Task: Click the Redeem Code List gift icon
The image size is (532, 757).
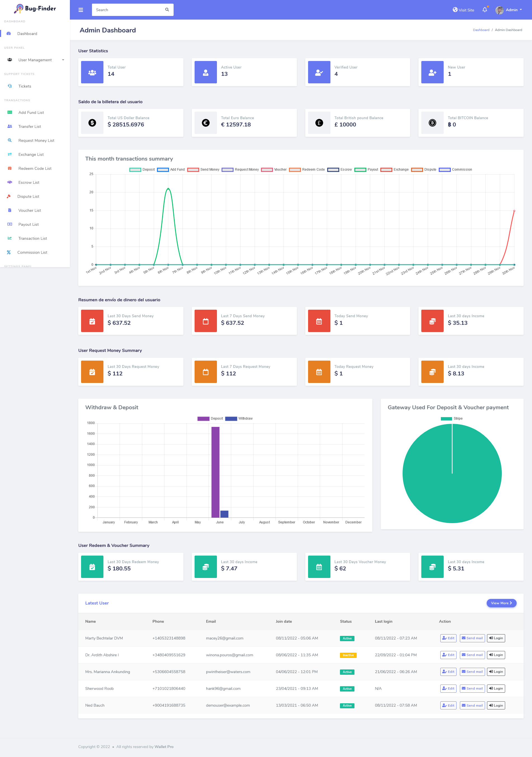Action: click(10, 168)
